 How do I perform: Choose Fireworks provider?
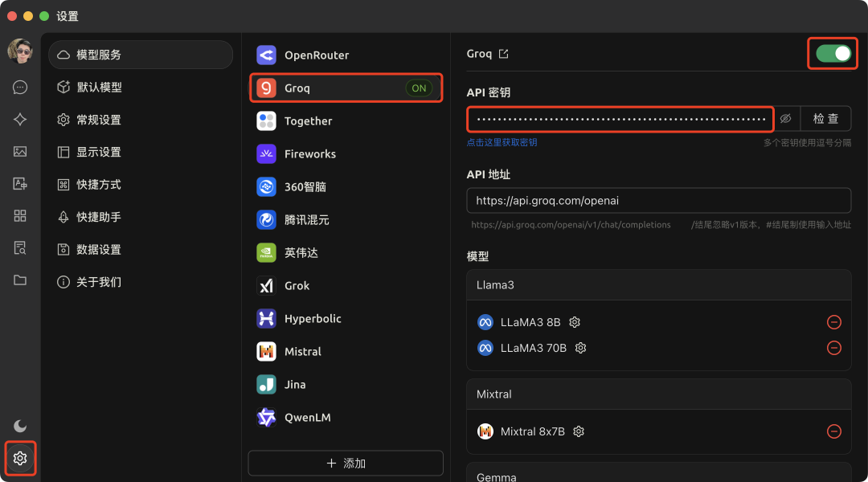[x=346, y=154]
